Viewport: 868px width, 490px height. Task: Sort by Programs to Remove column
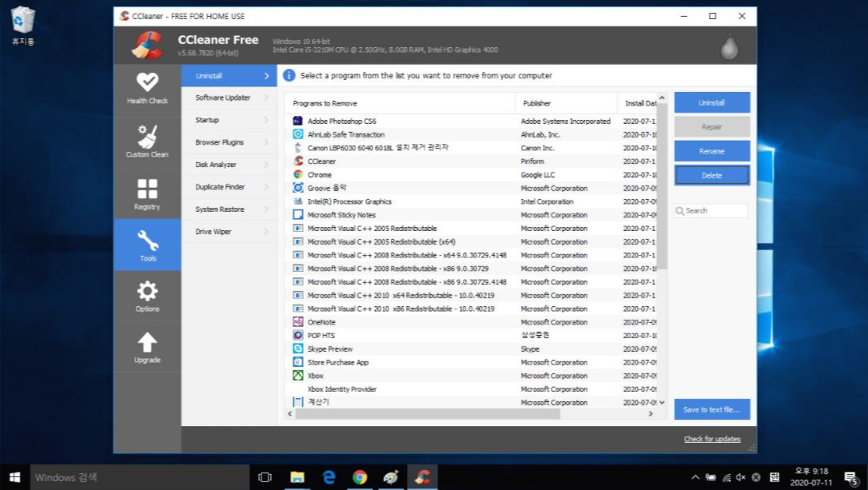point(400,103)
